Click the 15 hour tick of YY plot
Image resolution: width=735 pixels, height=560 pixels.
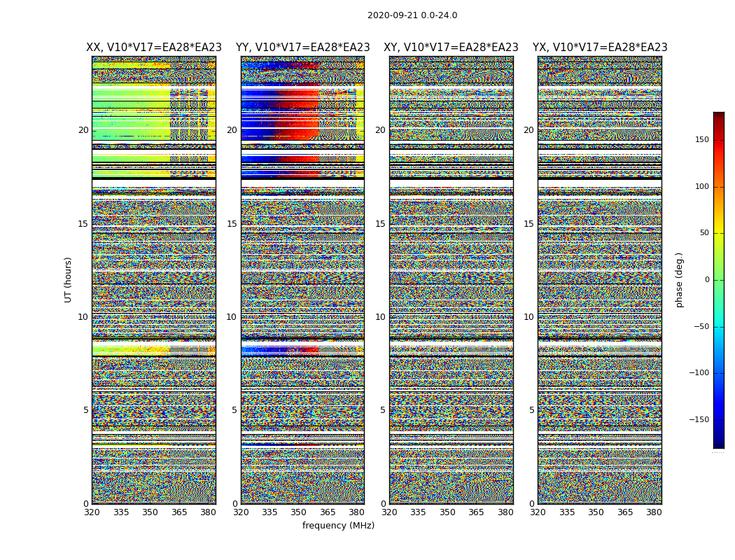pos(232,224)
